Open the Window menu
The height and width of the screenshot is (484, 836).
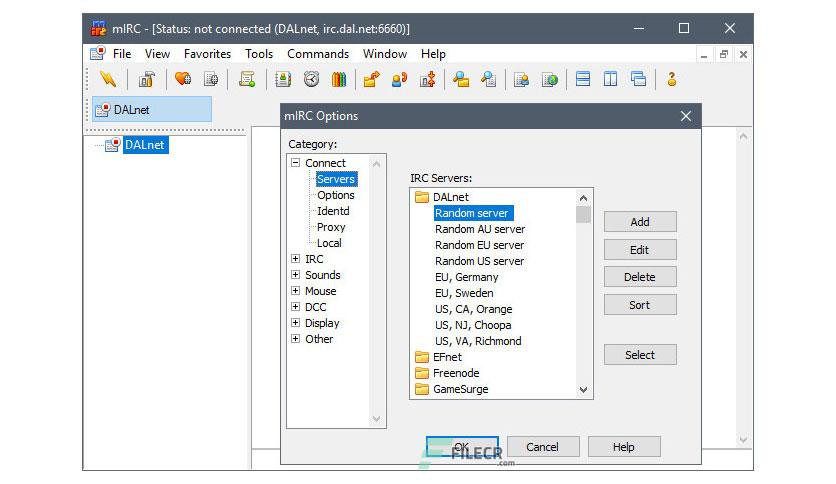coord(385,54)
